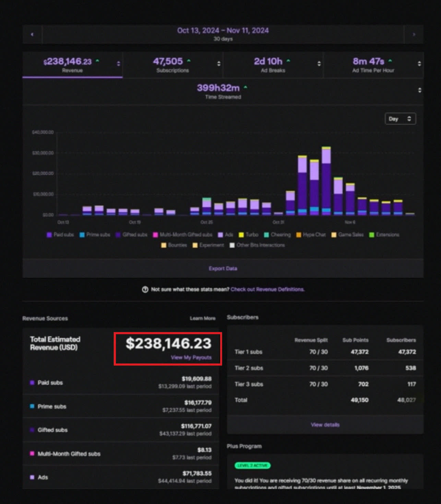Click the previous date range arrow
441x504 pixels.
tap(32, 34)
